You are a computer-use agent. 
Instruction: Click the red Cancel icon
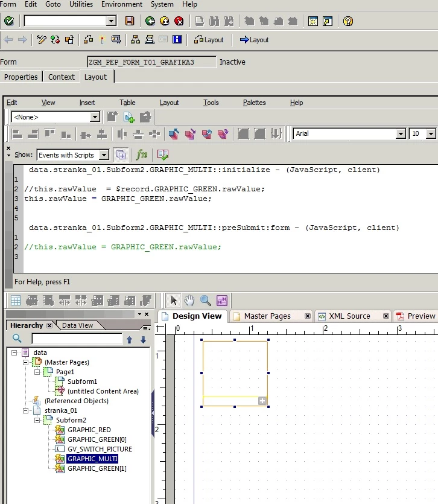pyautogui.click(x=179, y=21)
